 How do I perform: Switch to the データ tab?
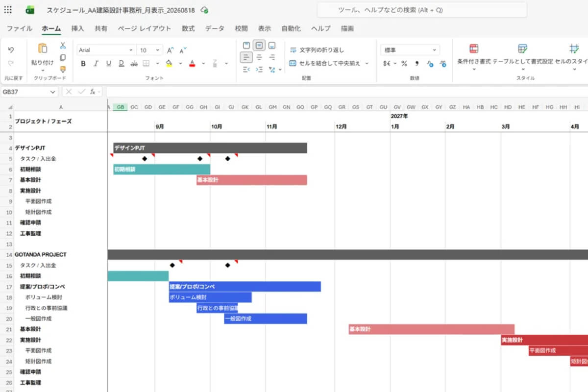215,28
